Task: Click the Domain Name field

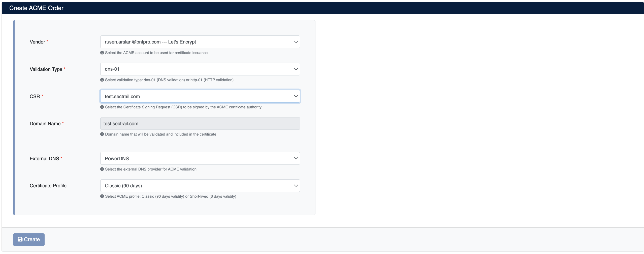Action: click(x=200, y=123)
